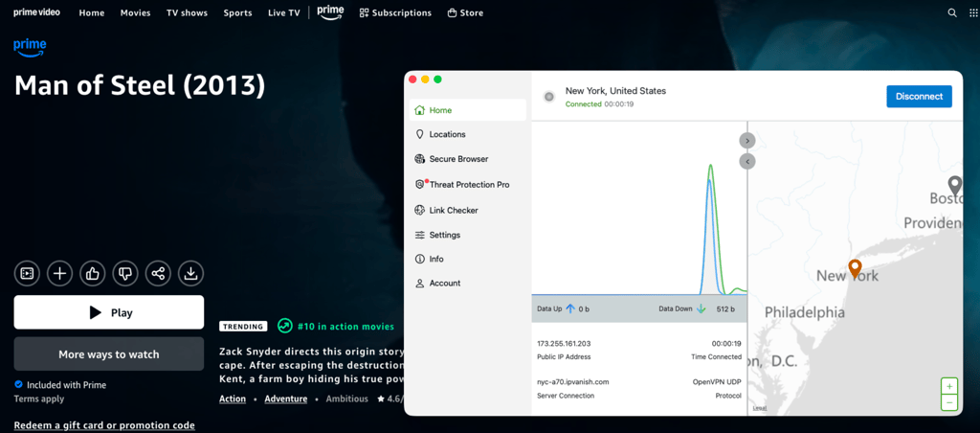Open Info in the IPVanish sidebar

coord(467,259)
